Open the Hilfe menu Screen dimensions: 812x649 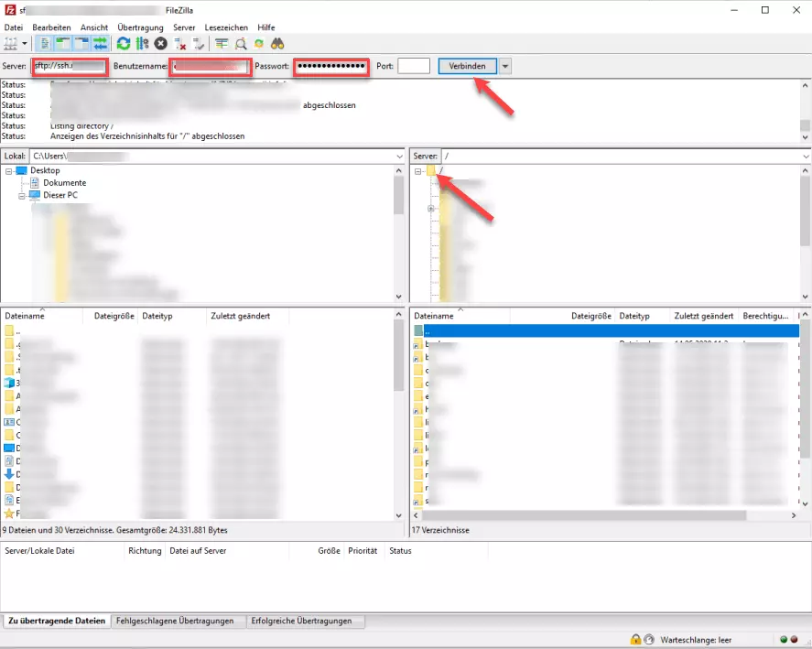[x=266, y=27]
